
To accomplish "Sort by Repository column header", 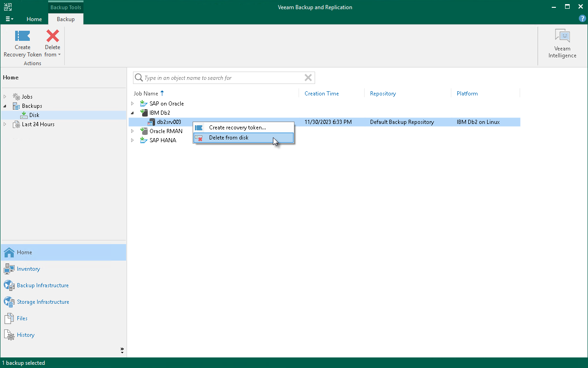I will [x=383, y=94].
